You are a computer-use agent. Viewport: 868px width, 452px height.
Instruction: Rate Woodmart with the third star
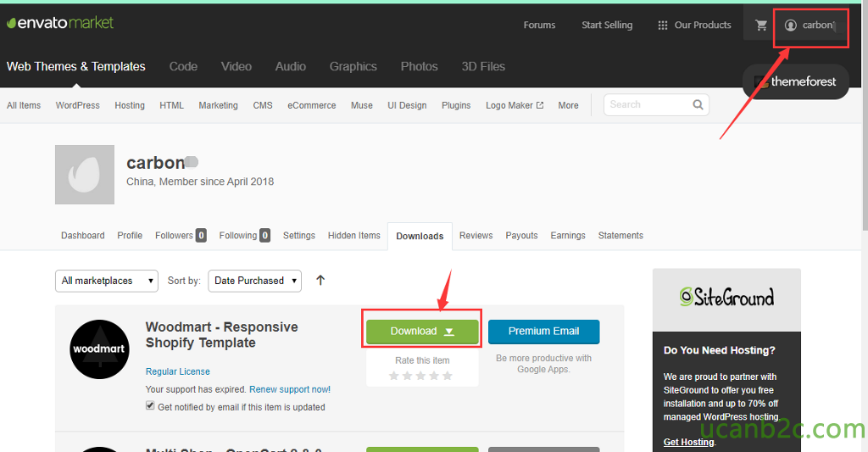[x=420, y=377]
